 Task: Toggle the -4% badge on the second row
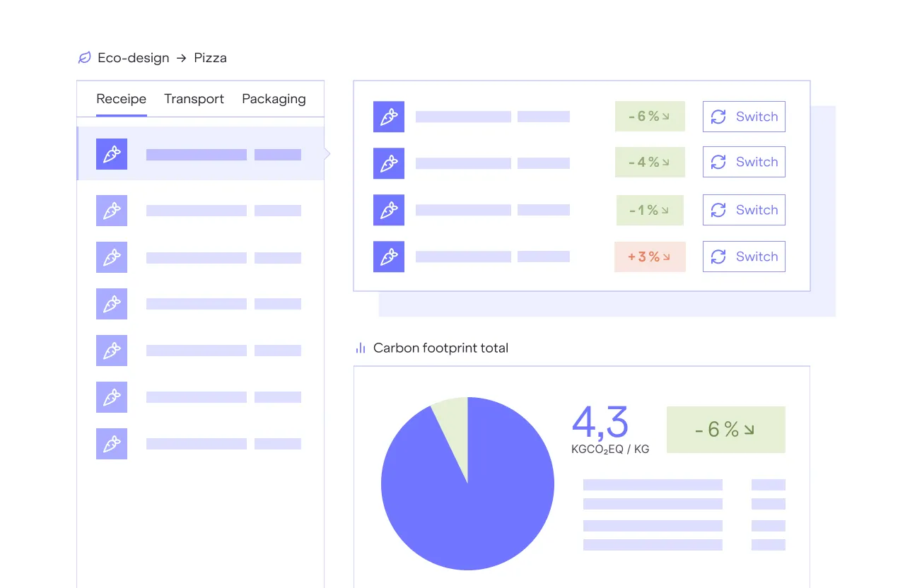(649, 162)
